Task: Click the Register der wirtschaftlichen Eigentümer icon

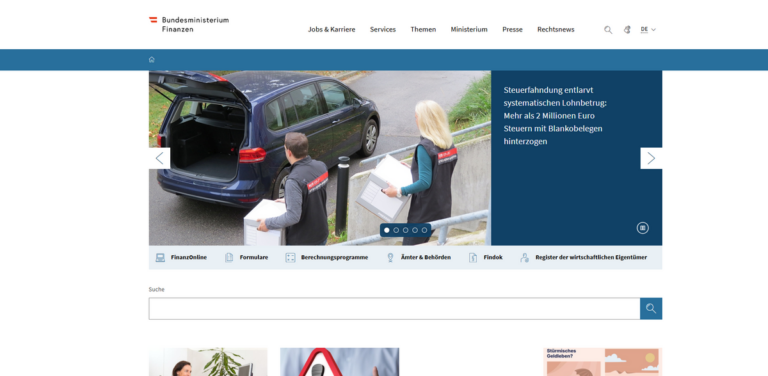Action: 525,258
